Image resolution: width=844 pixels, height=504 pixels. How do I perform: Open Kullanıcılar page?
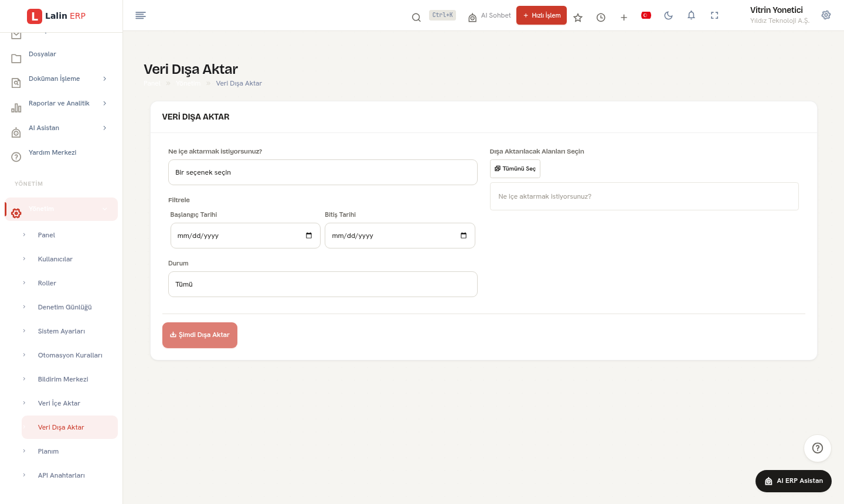(x=55, y=259)
